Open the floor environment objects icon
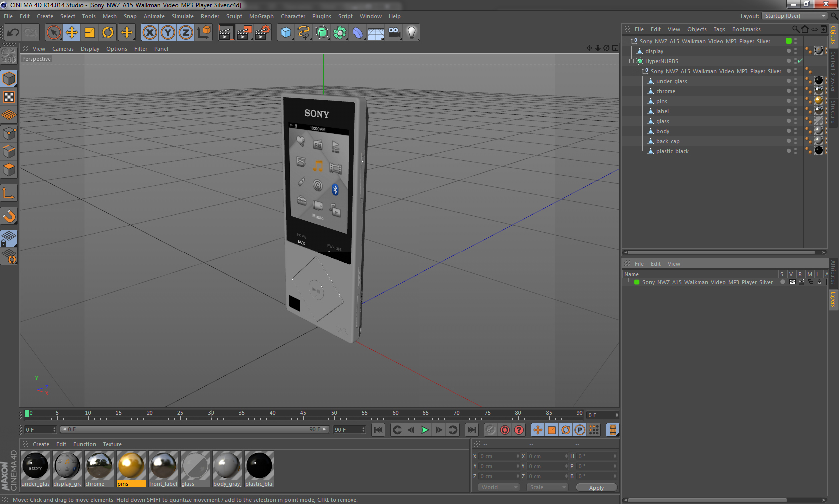Image resolution: width=839 pixels, height=504 pixels. pyautogui.click(x=376, y=33)
